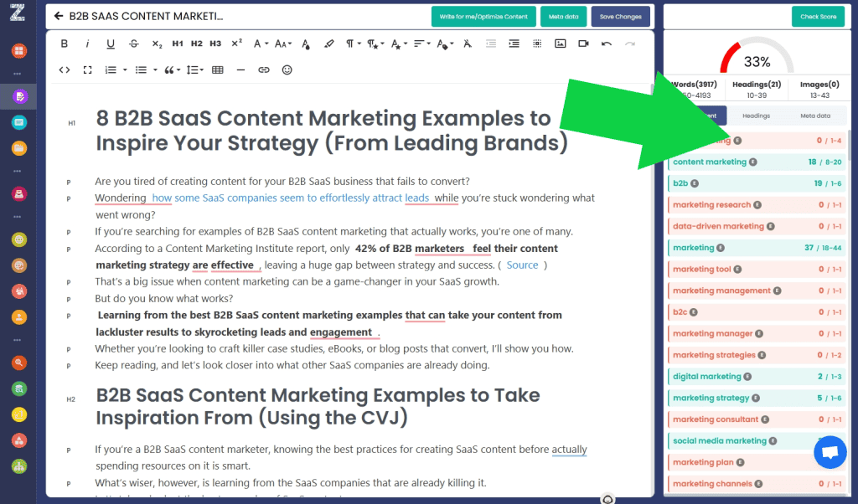
Task: Open font family dropdown
Action: [x=261, y=44]
